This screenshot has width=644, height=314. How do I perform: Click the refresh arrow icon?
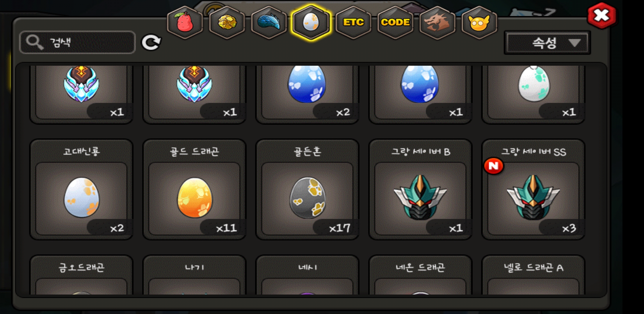(x=151, y=43)
